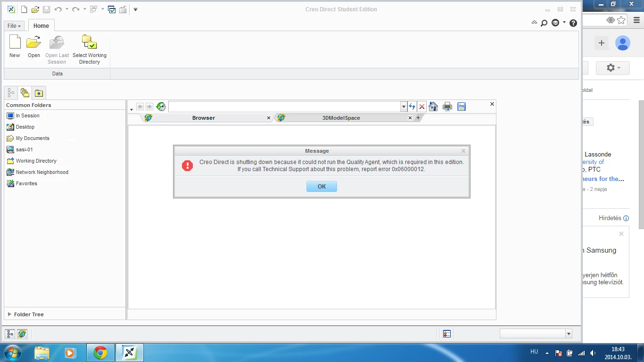Screen dimensions: 644x362
Task: Click the message log icon in the status bar
Action: pyautogui.click(x=447, y=334)
